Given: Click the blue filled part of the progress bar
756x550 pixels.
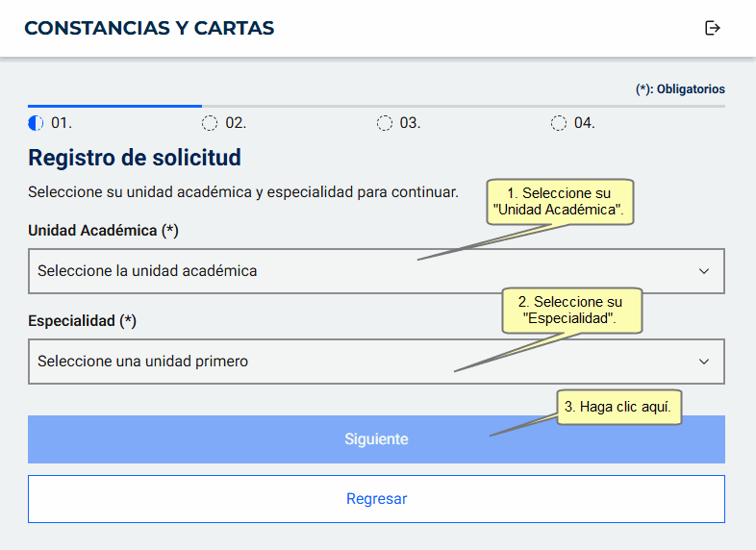Looking at the screenshot, I should (x=114, y=105).
